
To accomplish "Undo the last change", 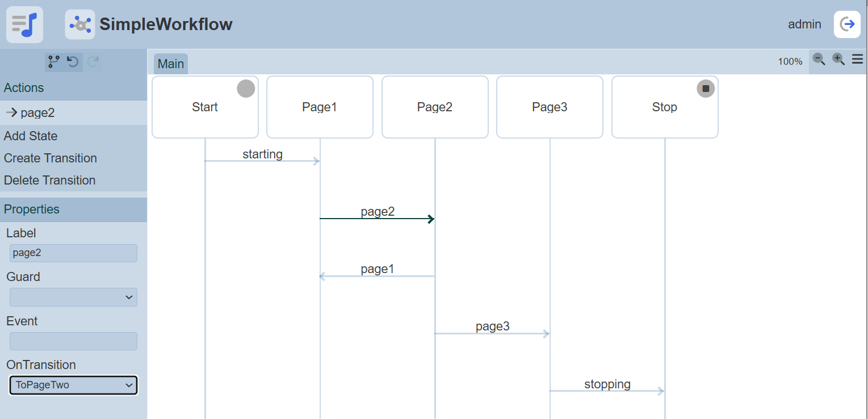I will (x=73, y=61).
